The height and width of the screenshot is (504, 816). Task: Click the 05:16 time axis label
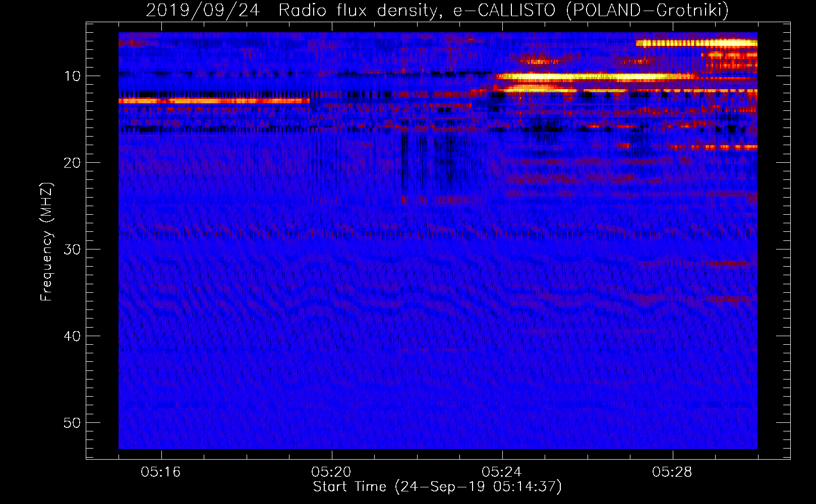point(161,472)
